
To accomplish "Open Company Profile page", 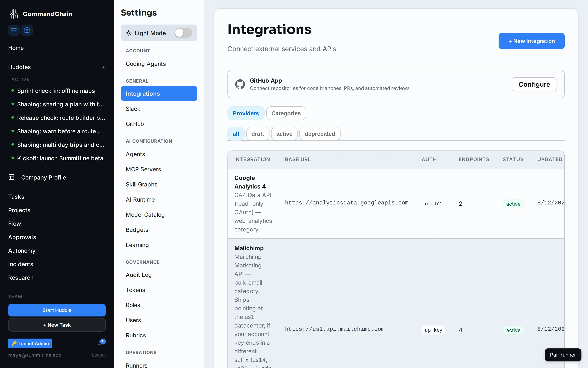I will (x=43, y=177).
